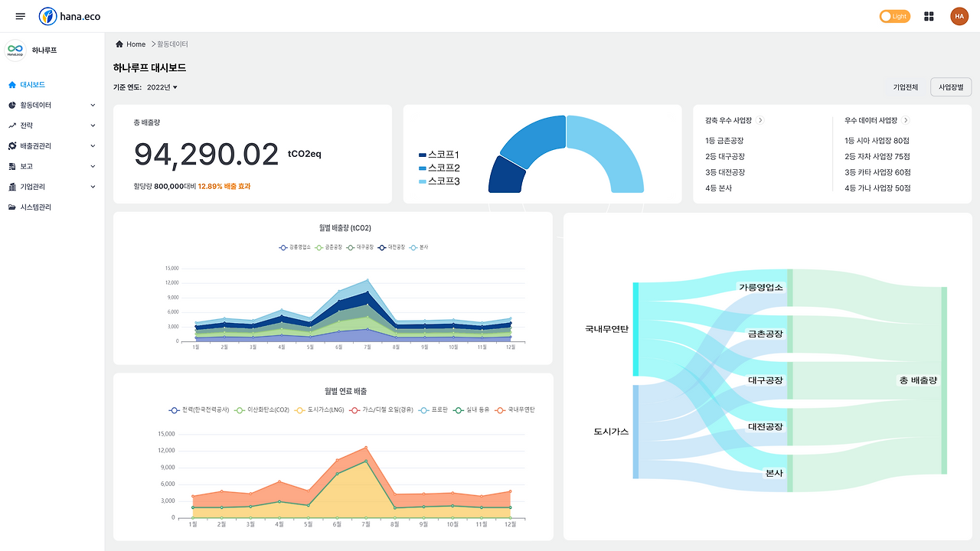Select the 배출권관리 gear icon in sidebar

coord(11,145)
